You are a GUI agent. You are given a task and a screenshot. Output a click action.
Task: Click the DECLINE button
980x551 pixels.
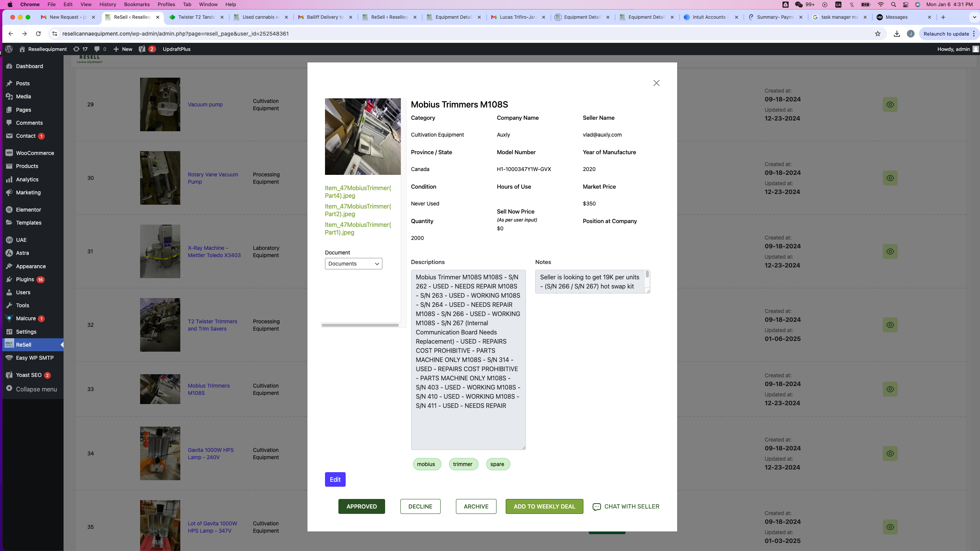[420, 507]
